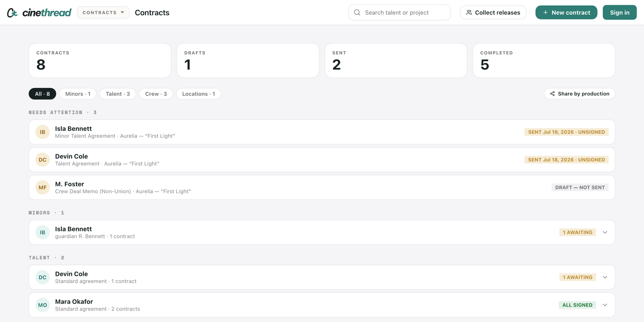This screenshot has height=322, width=644.
Task: Open Isla Bennett Minor Talent Agreement row
Action: 322,132
